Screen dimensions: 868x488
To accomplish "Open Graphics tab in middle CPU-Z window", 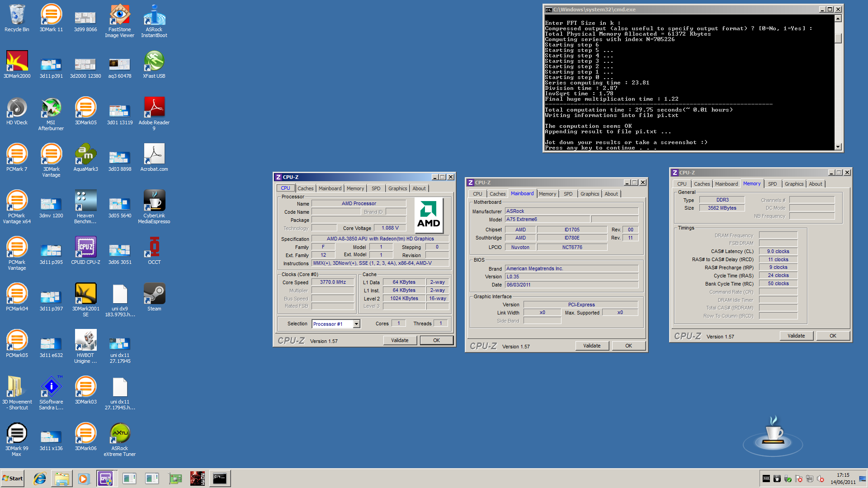I will pyautogui.click(x=590, y=194).
